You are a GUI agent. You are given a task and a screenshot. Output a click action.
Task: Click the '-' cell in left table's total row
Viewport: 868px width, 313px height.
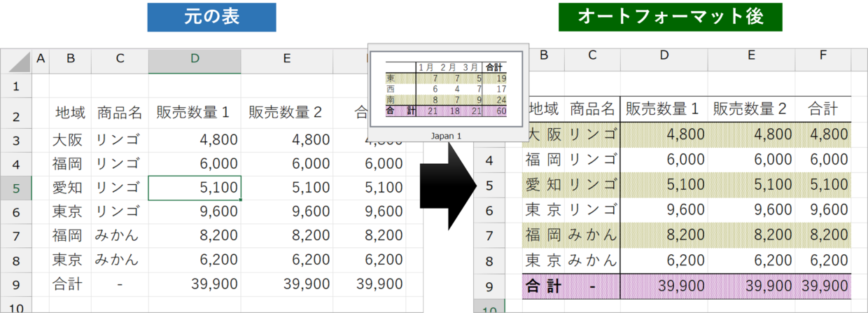tap(120, 284)
